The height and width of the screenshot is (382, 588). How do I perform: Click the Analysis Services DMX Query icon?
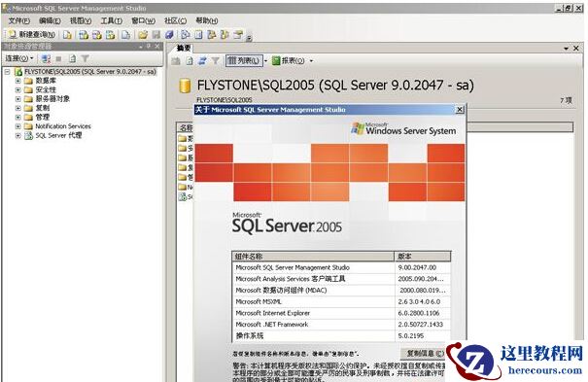point(97,35)
